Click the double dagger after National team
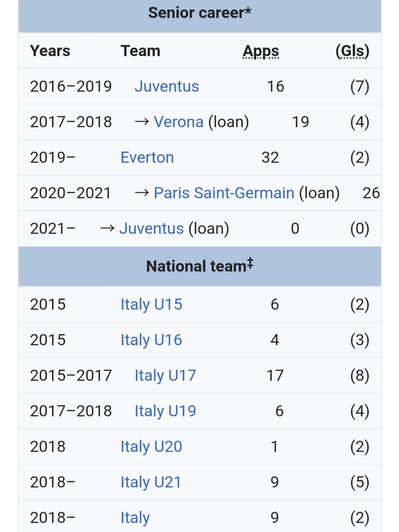 250,263
